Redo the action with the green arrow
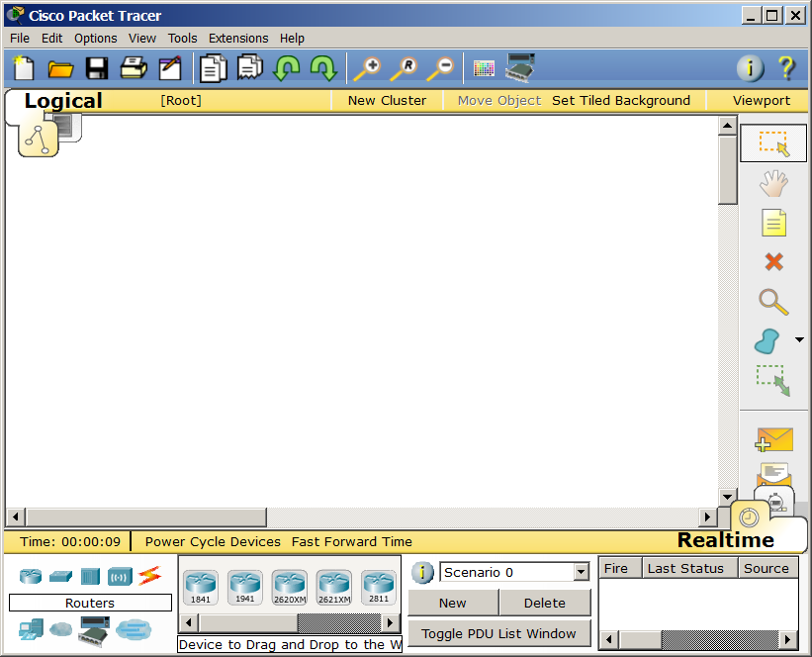The width and height of the screenshot is (812, 657). (x=323, y=68)
